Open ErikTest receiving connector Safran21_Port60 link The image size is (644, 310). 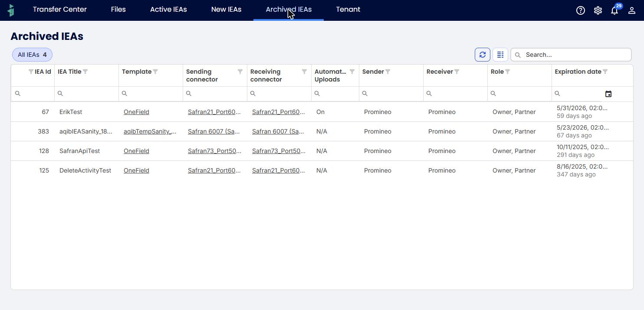click(279, 112)
